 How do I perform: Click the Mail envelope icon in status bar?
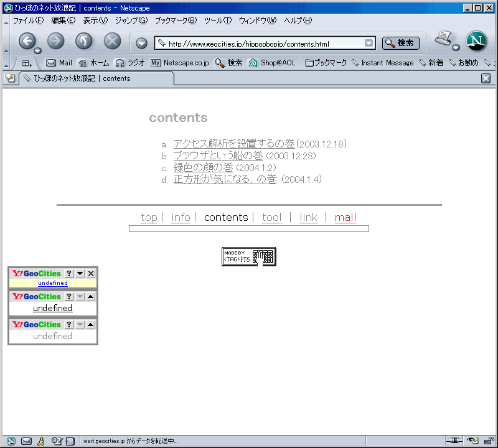[26, 441]
